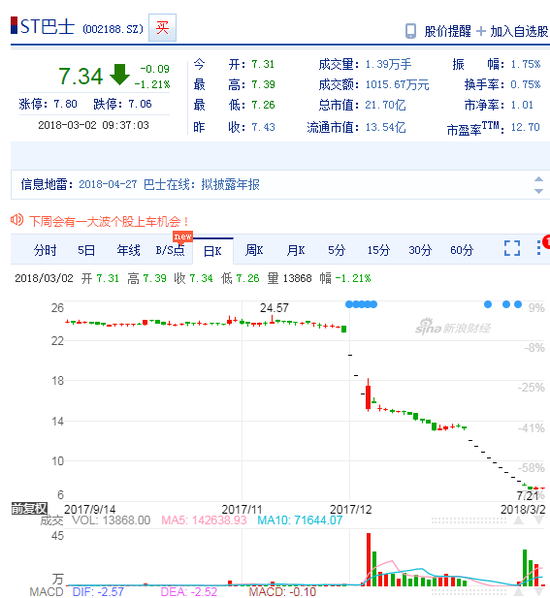The height and width of the screenshot is (598, 550).
Task: Click the 24.57 high marker on chart
Action: [274, 307]
